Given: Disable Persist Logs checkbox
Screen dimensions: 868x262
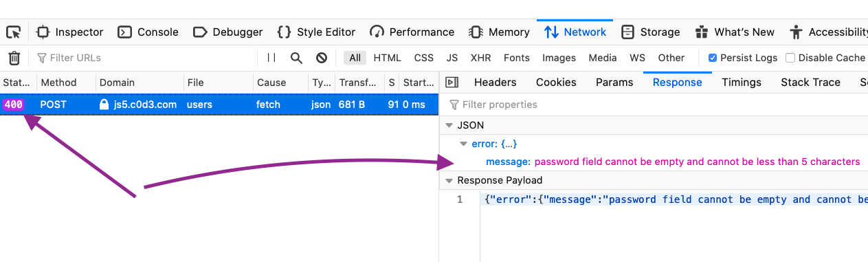Looking at the screenshot, I should click(713, 58).
